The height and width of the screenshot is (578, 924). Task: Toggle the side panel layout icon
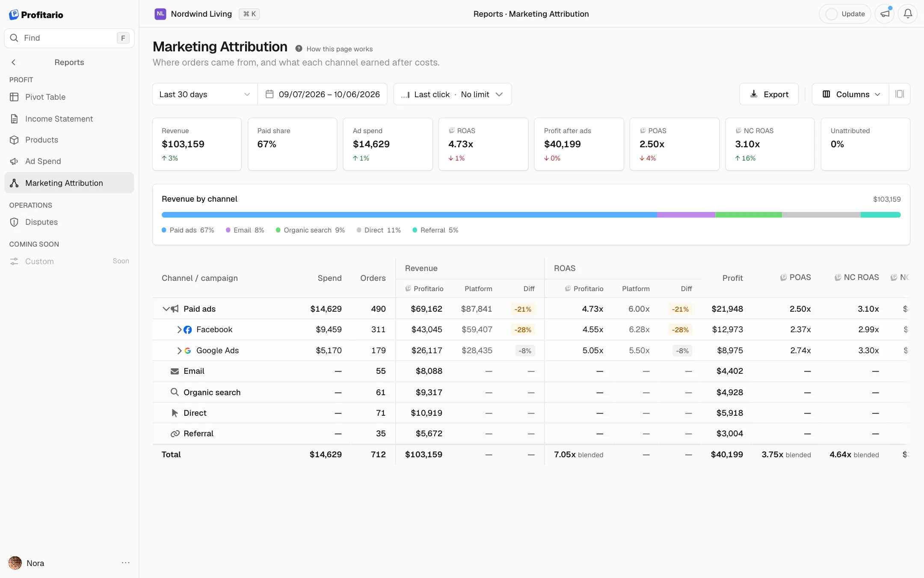900,94
